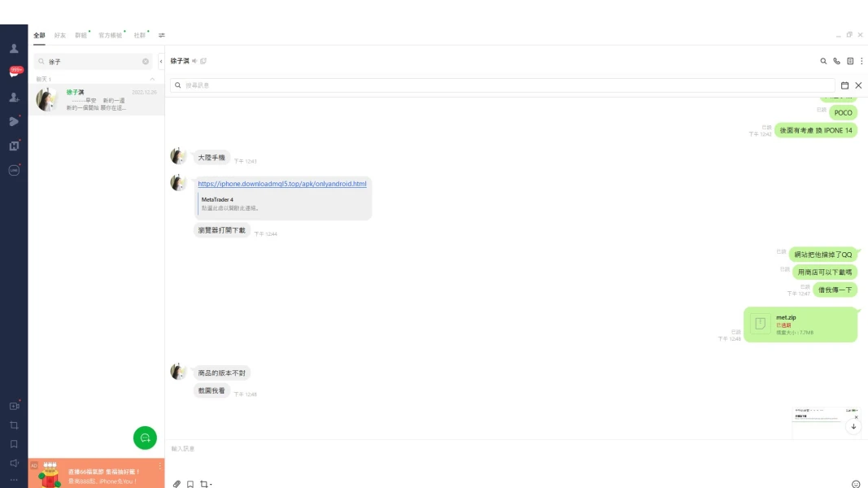Open the emoji picker near the message box

855,481
